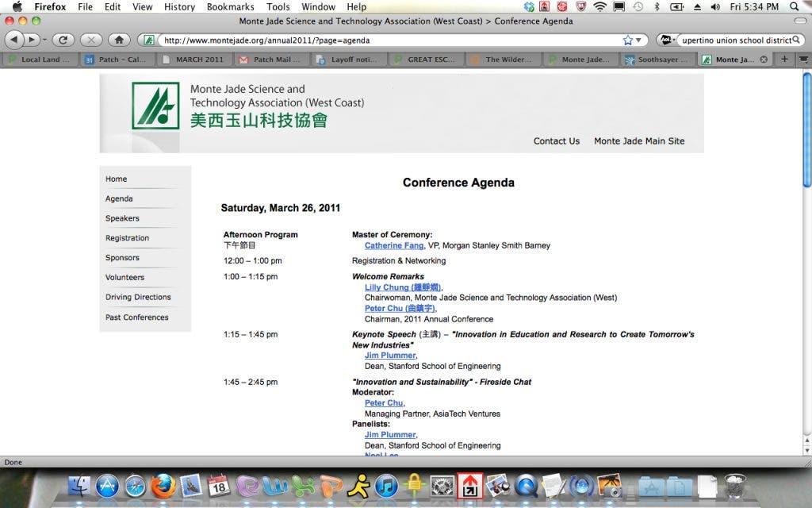Image resolution: width=812 pixels, height=508 pixels.
Task: Bookmark this page with the star icon
Action: pos(628,40)
